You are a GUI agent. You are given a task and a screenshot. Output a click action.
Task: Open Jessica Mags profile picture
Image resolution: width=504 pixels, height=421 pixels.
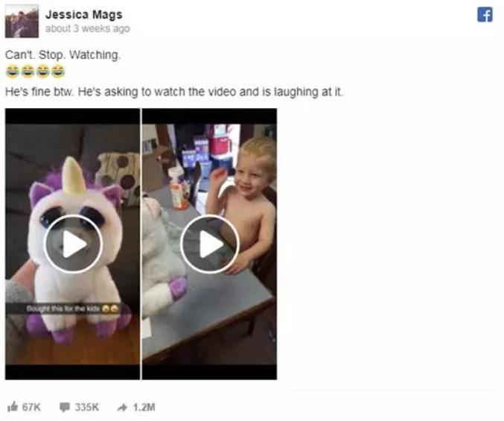click(22, 21)
